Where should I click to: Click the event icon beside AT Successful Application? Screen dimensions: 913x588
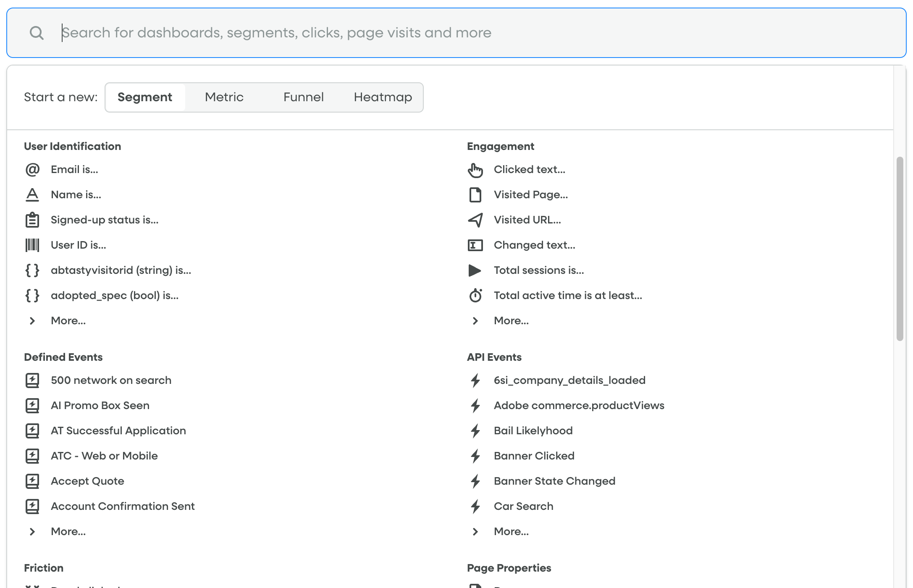[32, 431]
